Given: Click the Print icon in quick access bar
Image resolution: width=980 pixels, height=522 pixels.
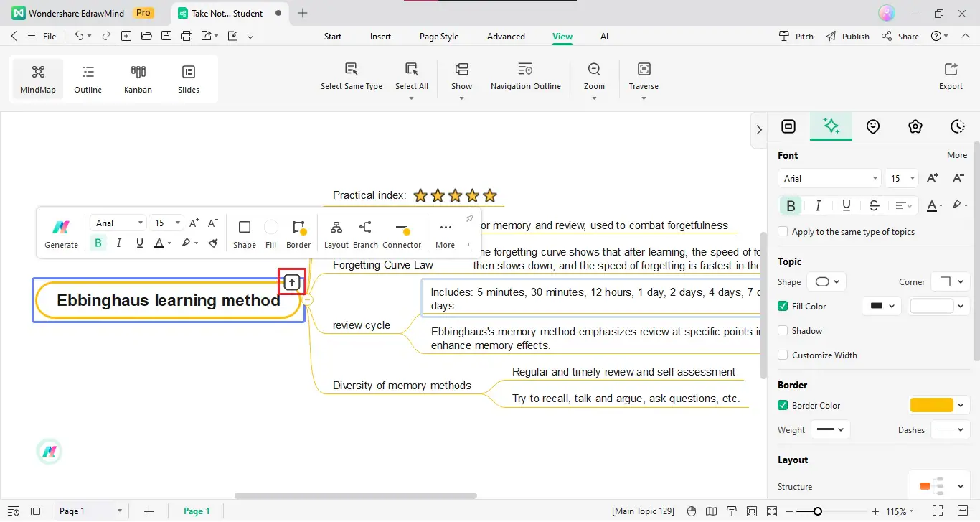Looking at the screenshot, I should click(187, 36).
